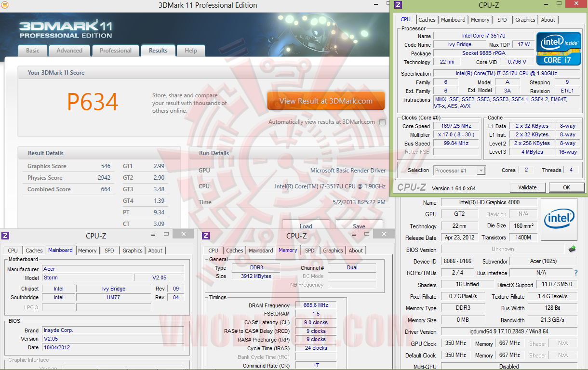588x370 pixels.
Task: Open Mainboard tab in the CPU-Z CPU window
Action: click(x=453, y=20)
